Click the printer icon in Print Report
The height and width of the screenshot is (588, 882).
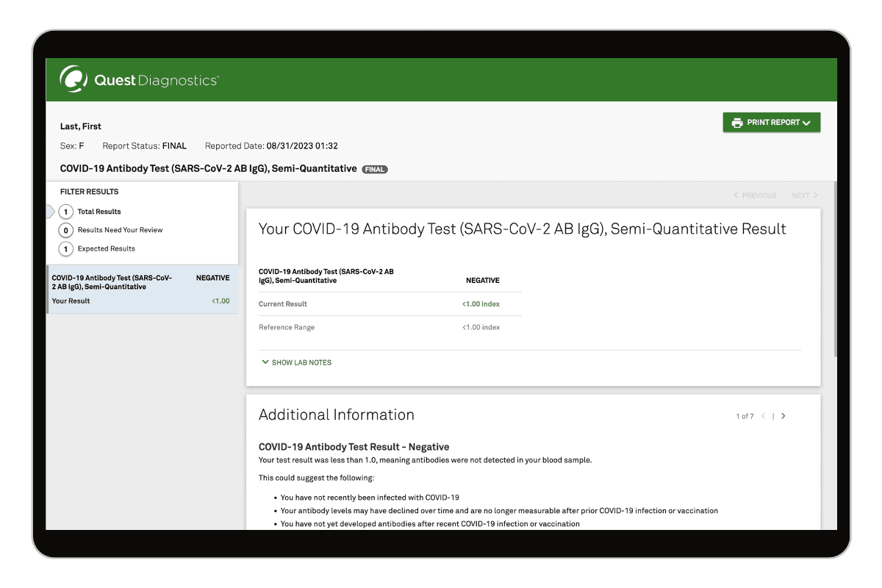[x=736, y=123]
